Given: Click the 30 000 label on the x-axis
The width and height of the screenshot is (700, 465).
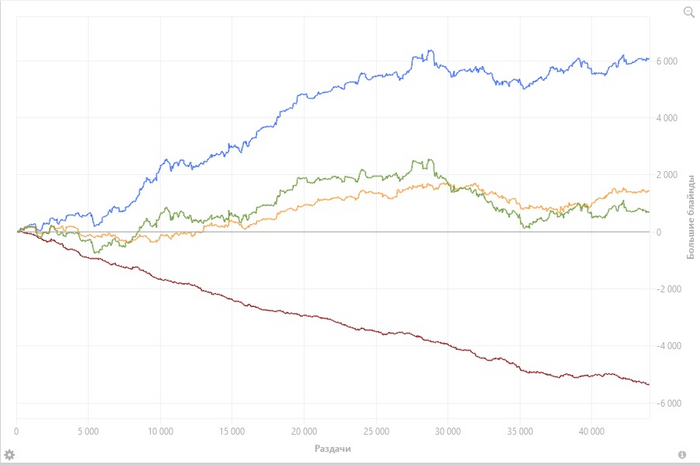Looking at the screenshot, I should pos(448,431).
